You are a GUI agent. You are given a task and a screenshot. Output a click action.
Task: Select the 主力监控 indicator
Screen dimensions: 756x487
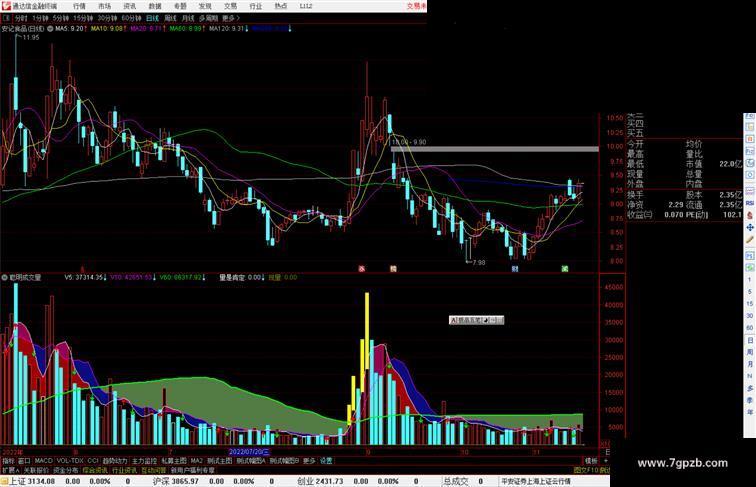click(x=145, y=461)
